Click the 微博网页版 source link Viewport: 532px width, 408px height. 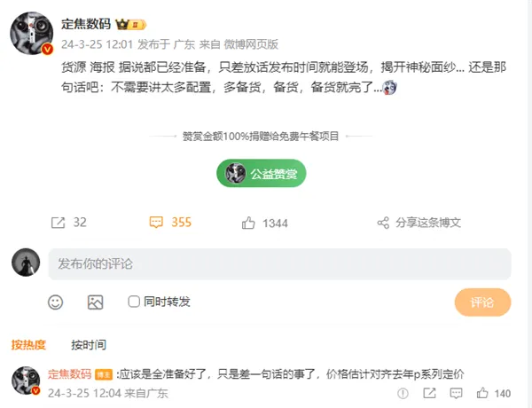251,44
